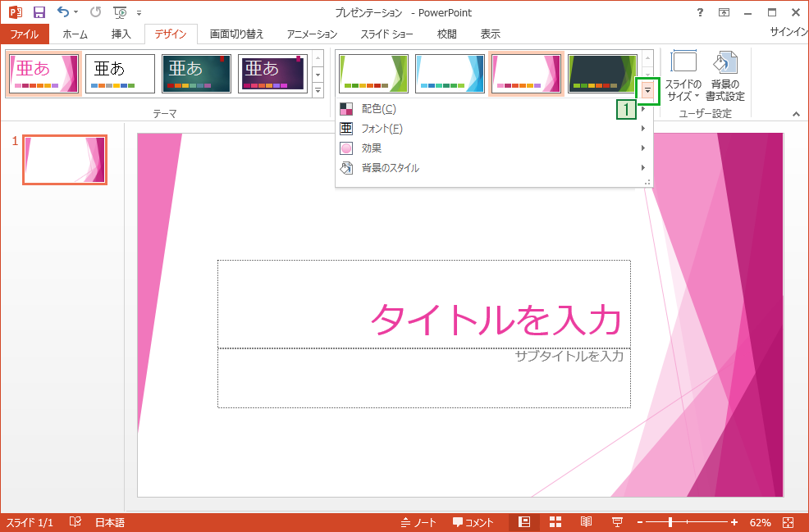Expand the Fonts (フォント) submenu

click(x=492, y=129)
